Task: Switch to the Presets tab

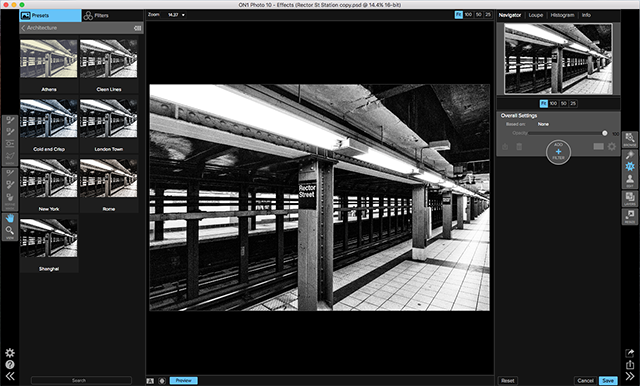Action: (50, 16)
